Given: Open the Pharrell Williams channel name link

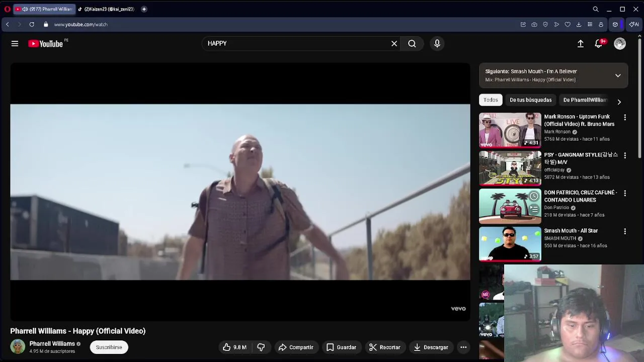Looking at the screenshot, I should pos(52,344).
